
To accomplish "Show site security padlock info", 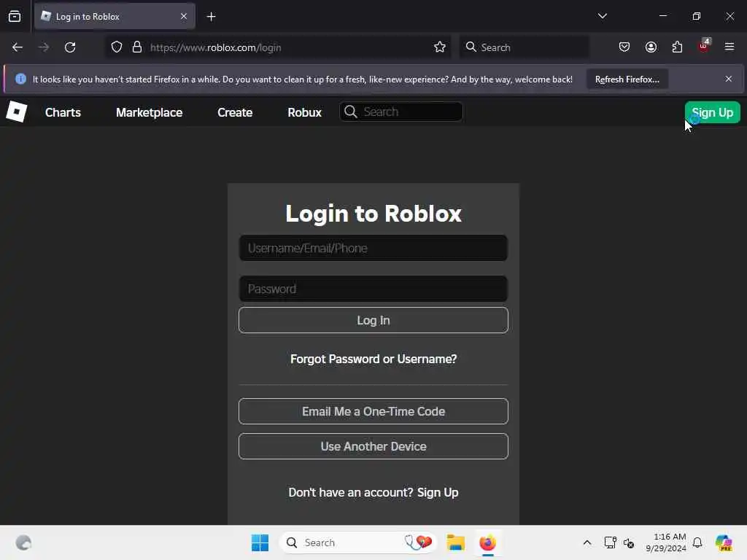I will click(x=137, y=47).
